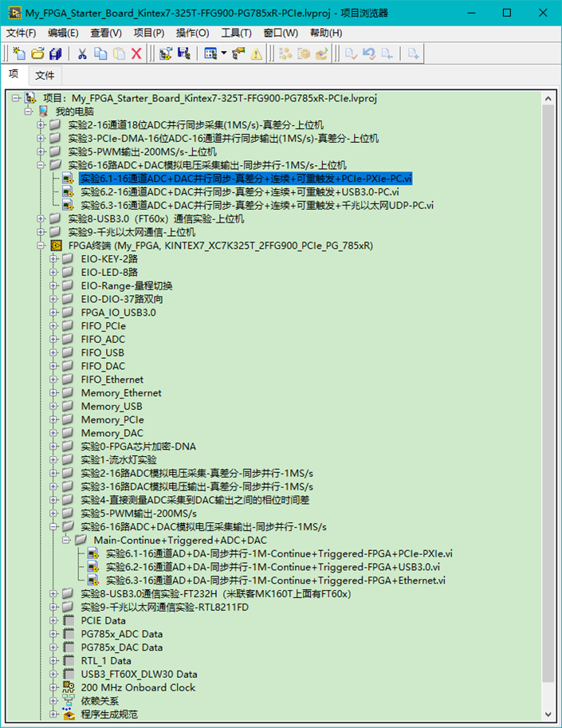This screenshot has width=562, height=728.
Task: Expand the USB3_FT60X_DLW30 Data item
Action: pyautogui.click(x=53, y=674)
